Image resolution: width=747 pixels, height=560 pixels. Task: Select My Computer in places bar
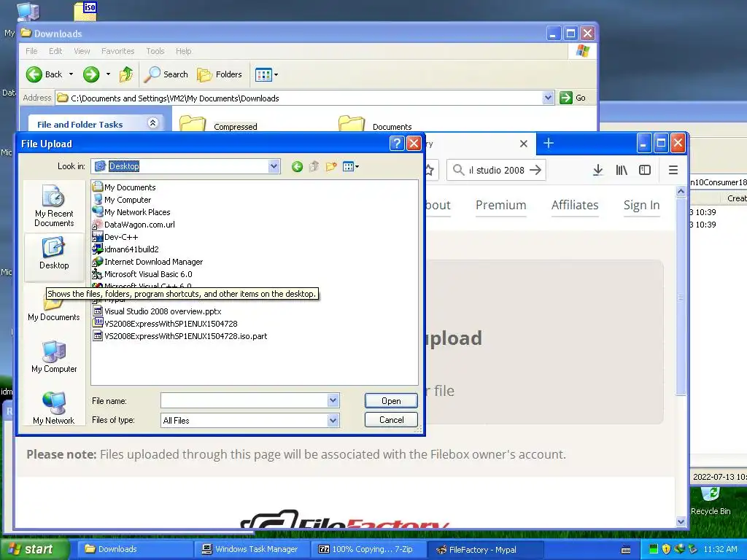point(54,357)
